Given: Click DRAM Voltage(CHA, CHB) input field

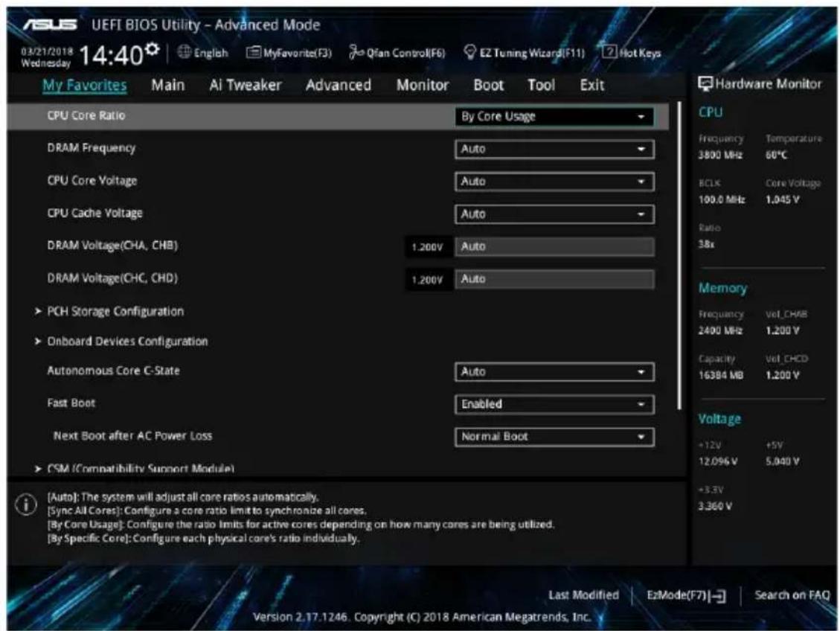Looking at the screenshot, I should click(x=554, y=247).
